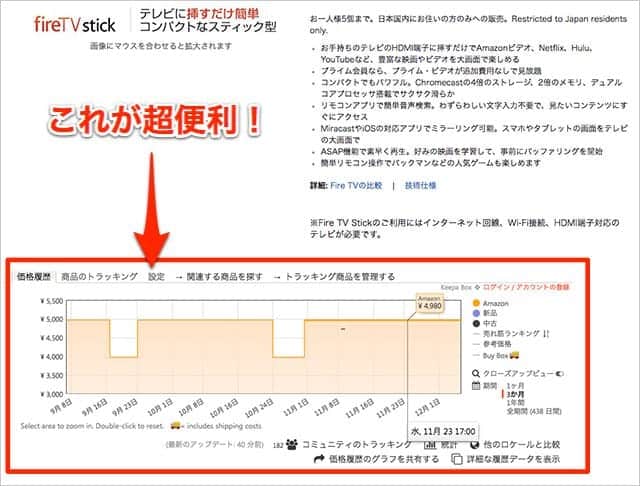Click the fireTVstick logo image

pyautogui.click(x=75, y=25)
